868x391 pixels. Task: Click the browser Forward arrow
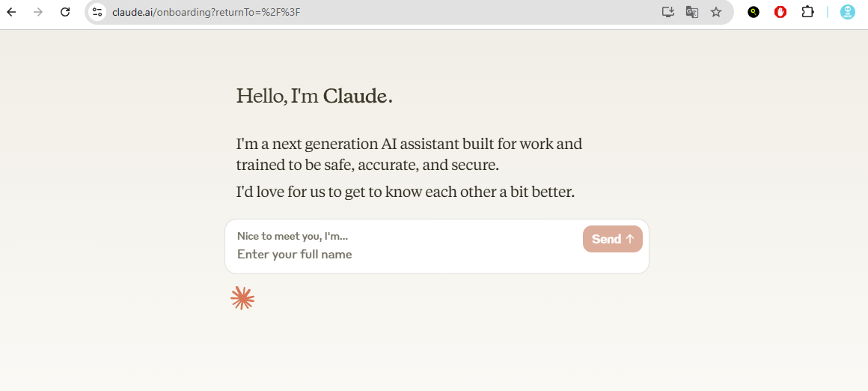pos(38,12)
